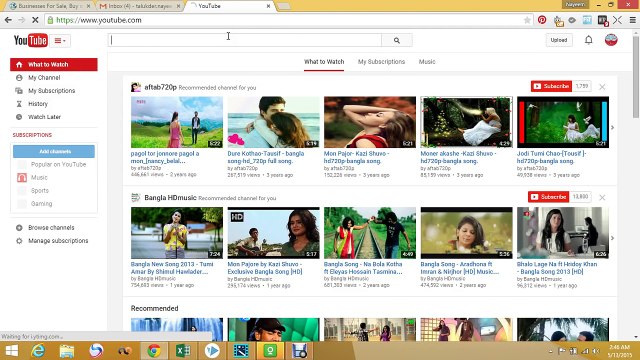
Task: Stop loading the page
Action: click(x=35, y=20)
